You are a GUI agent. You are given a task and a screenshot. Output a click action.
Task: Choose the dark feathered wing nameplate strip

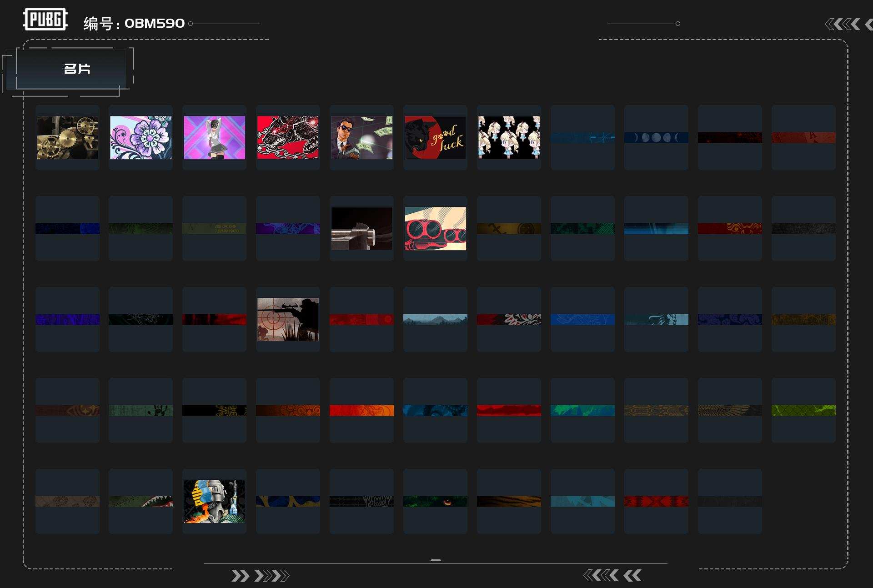pyautogui.click(x=730, y=410)
